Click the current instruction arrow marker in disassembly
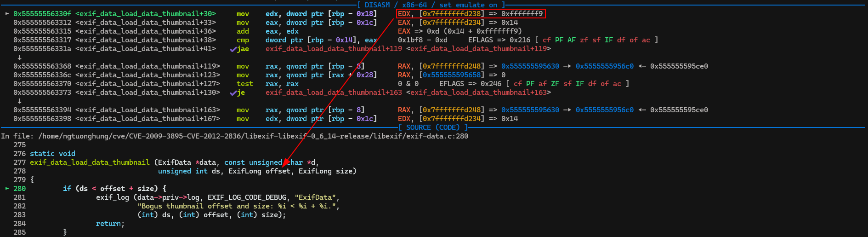Screen dimensions: 868x237 [x=7, y=14]
